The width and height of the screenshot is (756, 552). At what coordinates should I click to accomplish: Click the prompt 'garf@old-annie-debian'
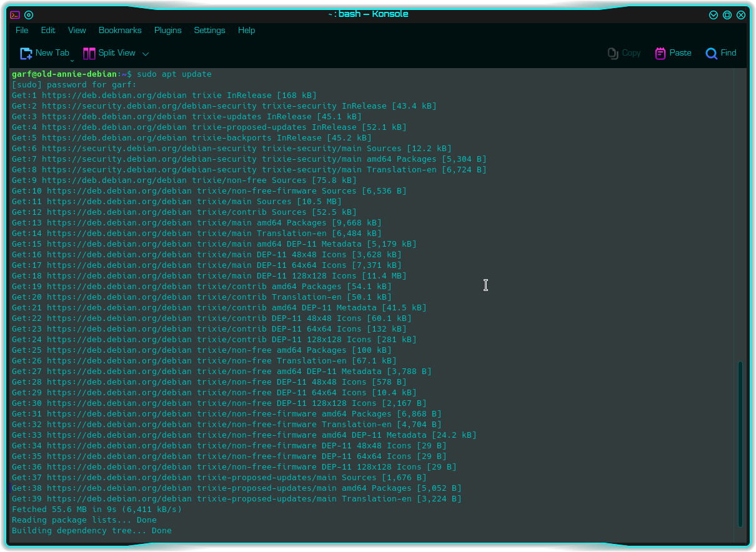(64, 74)
